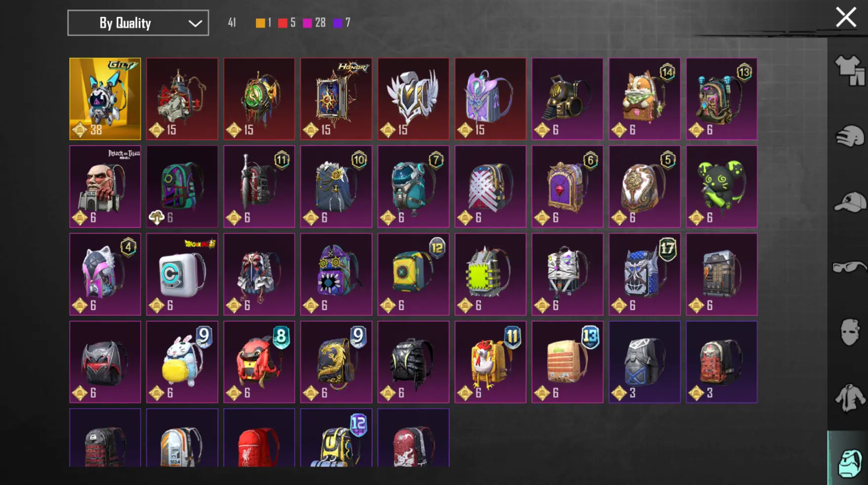Select the backpack category icon
Screen dimensions: 868x485
pos(849,462)
